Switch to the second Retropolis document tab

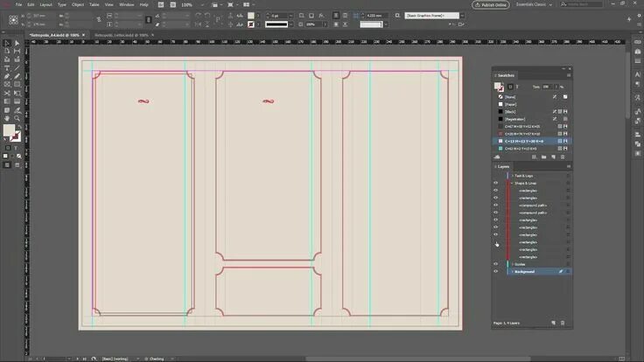pyautogui.click(x=121, y=35)
